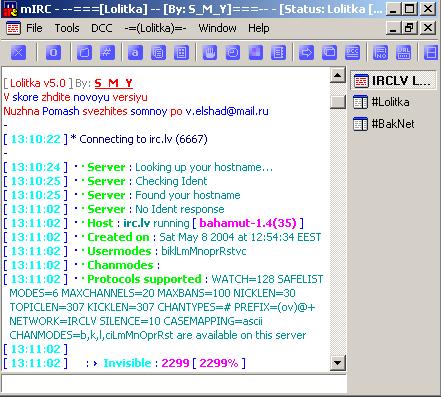
Task: Open the URL list toolbar icon
Action: pos(403,52)
